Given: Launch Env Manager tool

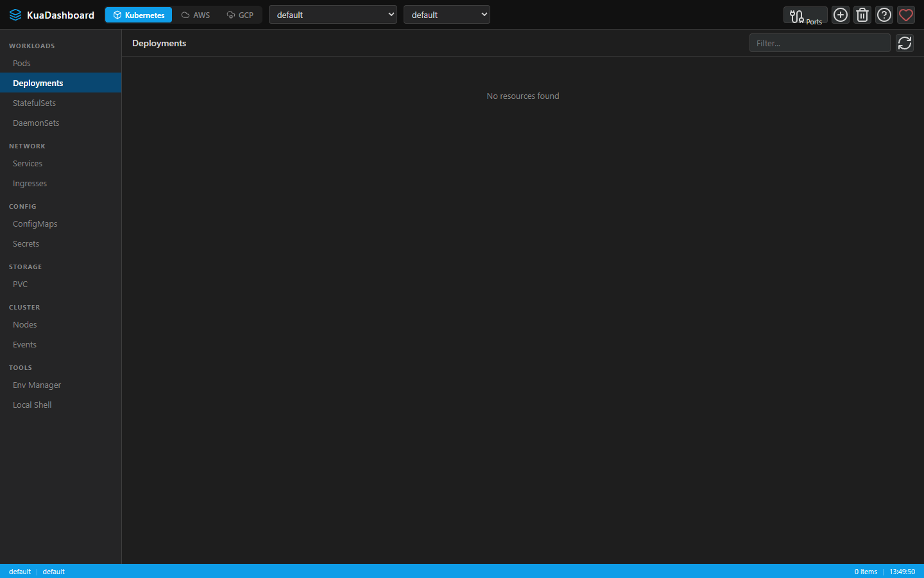Looking at the screenshot, I should coord(60,385).
